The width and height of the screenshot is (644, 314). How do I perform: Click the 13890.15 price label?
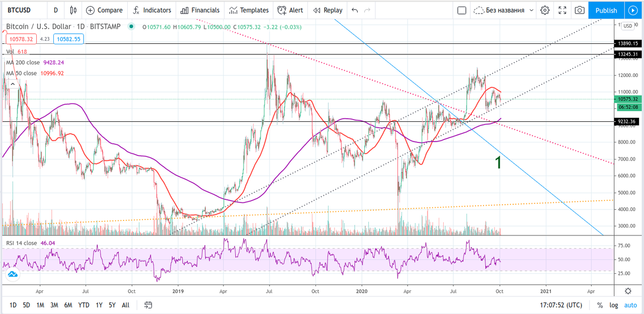(627, 44)
